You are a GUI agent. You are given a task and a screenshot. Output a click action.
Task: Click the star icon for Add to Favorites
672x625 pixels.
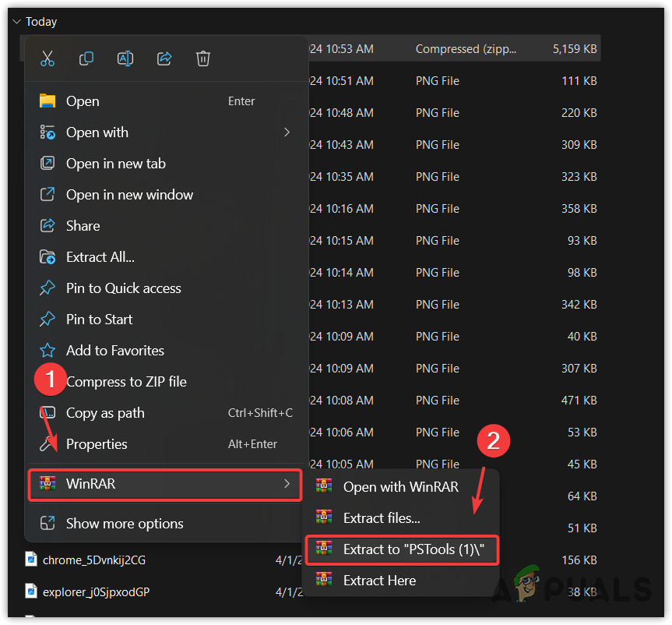[x=47, y=351]
